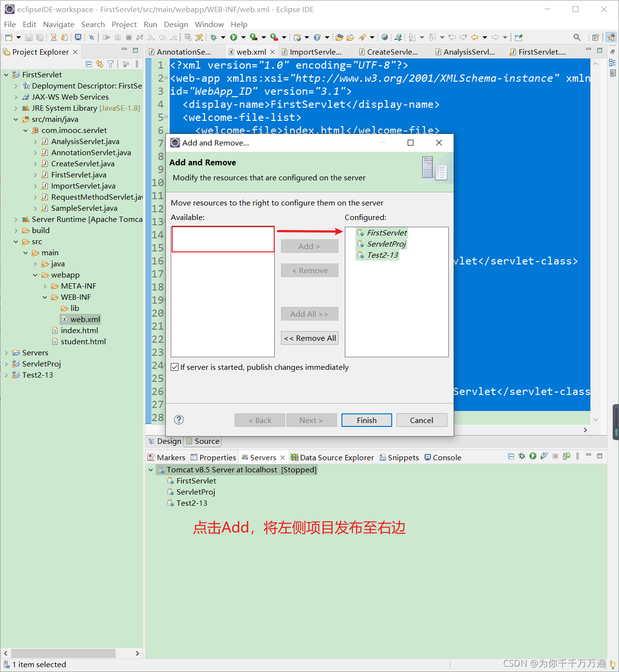The width and height of the screenshot is (619, 672).
Task: Open the Run dropdown arrow
Action: [x=243, y=37]
